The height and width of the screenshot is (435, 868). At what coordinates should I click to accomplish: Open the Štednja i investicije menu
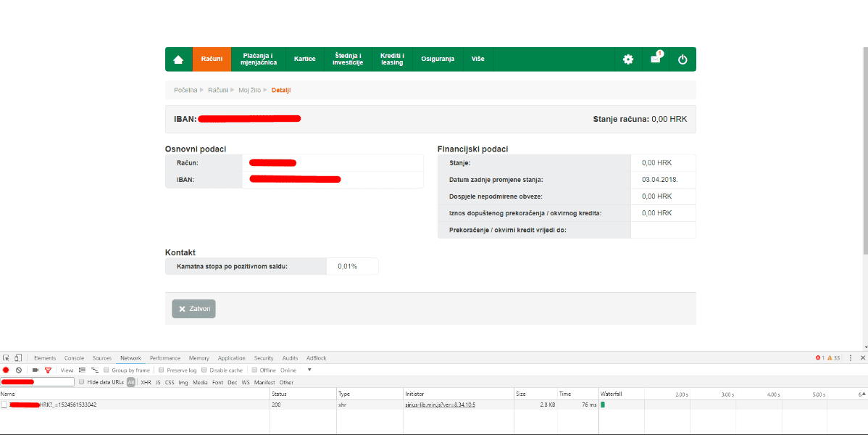348,59
